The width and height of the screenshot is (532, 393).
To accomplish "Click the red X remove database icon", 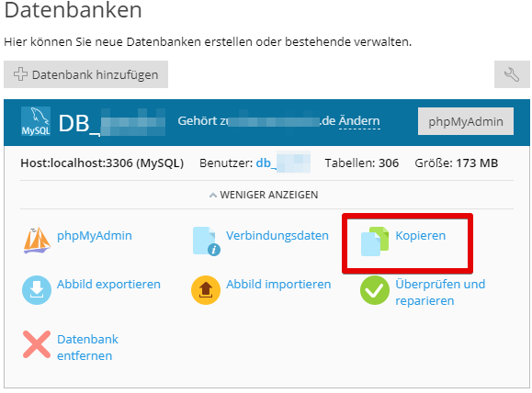I will [37, 344].
